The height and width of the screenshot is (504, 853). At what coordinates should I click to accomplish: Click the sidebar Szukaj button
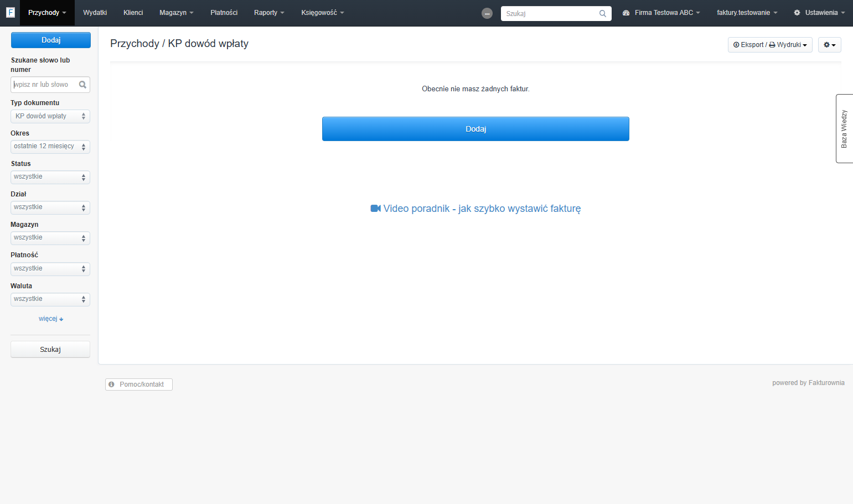click(x=50, y=350)
